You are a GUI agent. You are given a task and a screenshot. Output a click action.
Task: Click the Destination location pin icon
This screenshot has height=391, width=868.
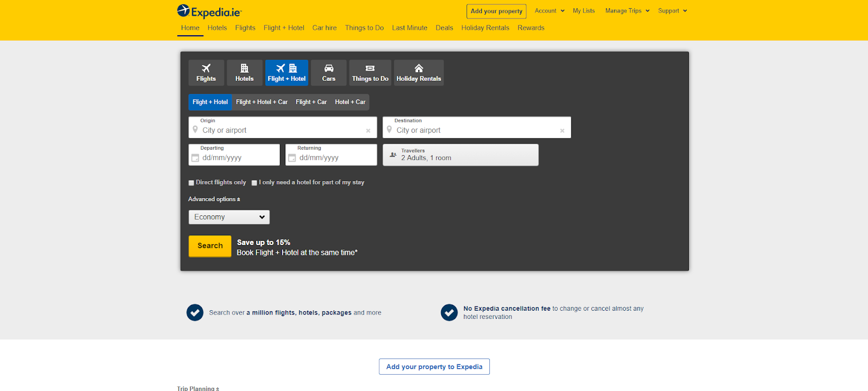coord(389,130)
